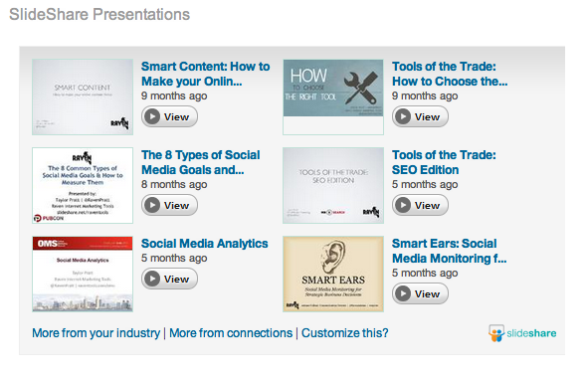Open the '8 Common Types of Social Media Goals' thumbnail
This screenshot has height=380, width=588.
[83, 185]
